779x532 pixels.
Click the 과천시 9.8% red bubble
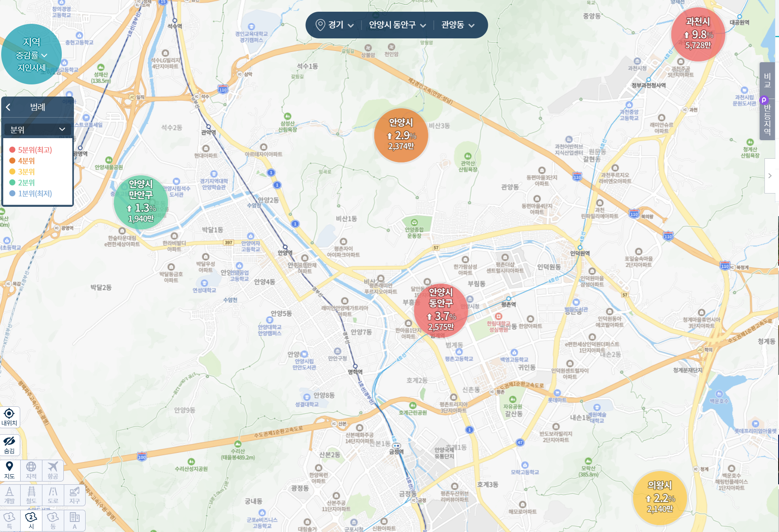698,34
